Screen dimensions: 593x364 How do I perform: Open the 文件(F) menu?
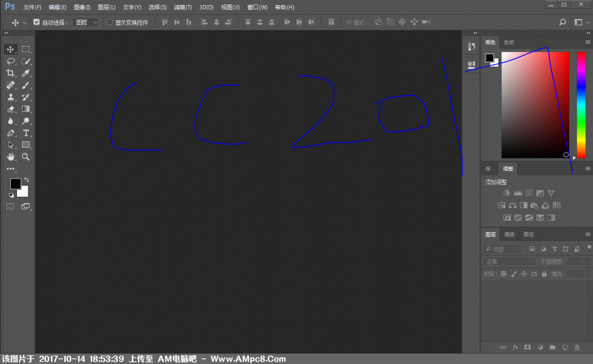coord(32,7)
